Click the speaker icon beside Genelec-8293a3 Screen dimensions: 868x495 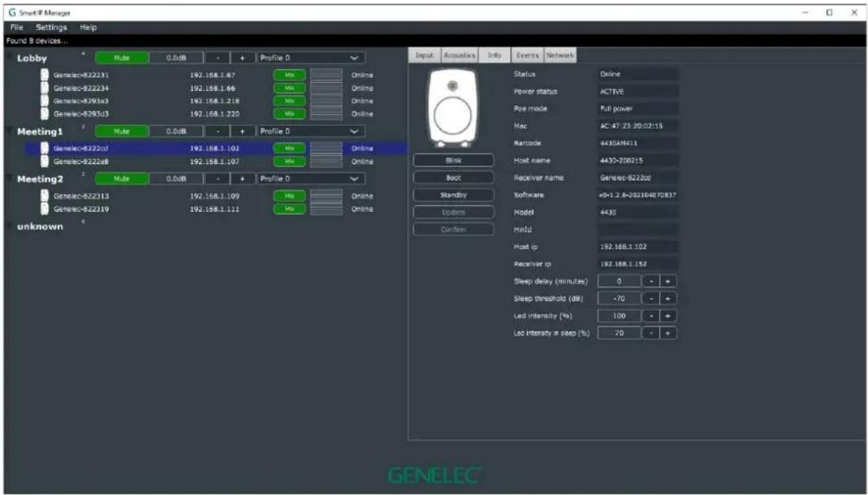click(x=44, y=101)
